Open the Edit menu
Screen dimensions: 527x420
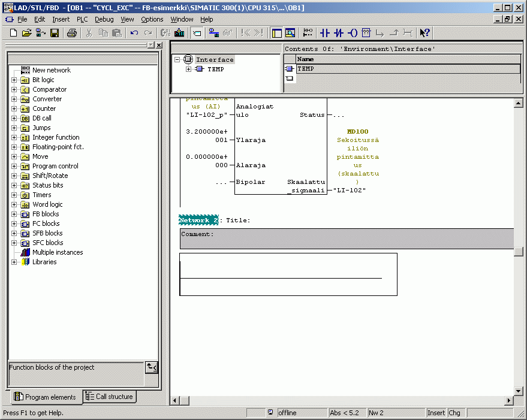click(40, 20)
